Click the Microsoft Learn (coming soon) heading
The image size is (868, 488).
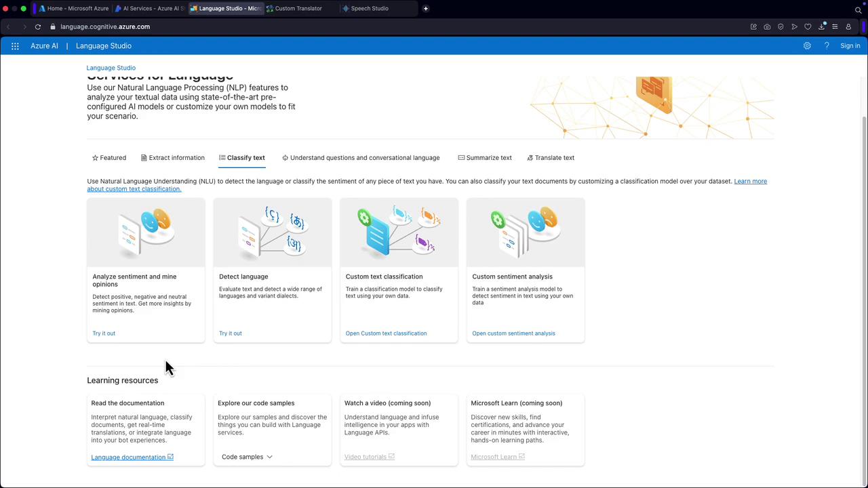click(x=517, y=403)
